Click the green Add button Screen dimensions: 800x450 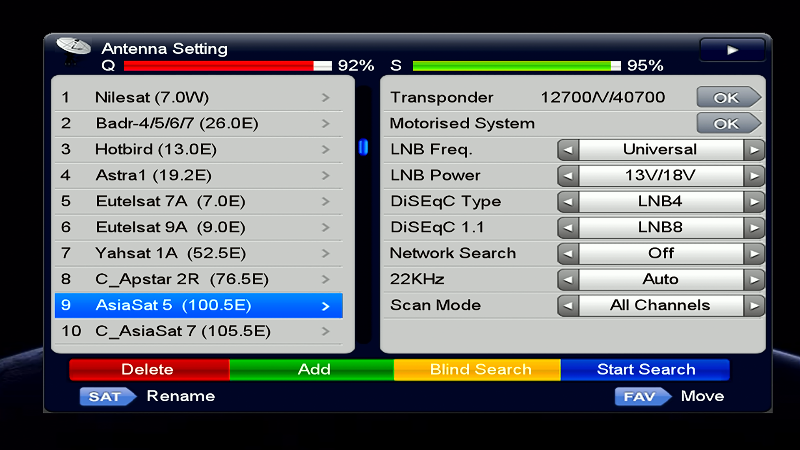pos(312,369)
